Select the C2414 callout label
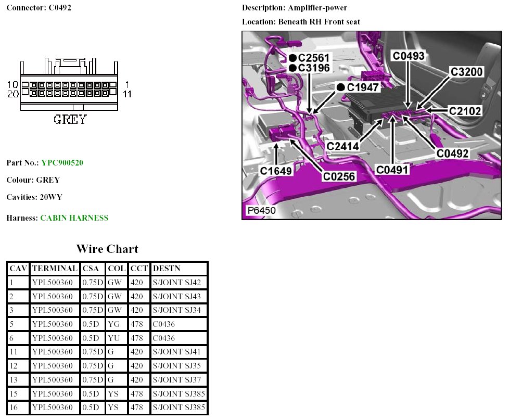This screenshot has height=420, width=509. click(x=343, y=146)
